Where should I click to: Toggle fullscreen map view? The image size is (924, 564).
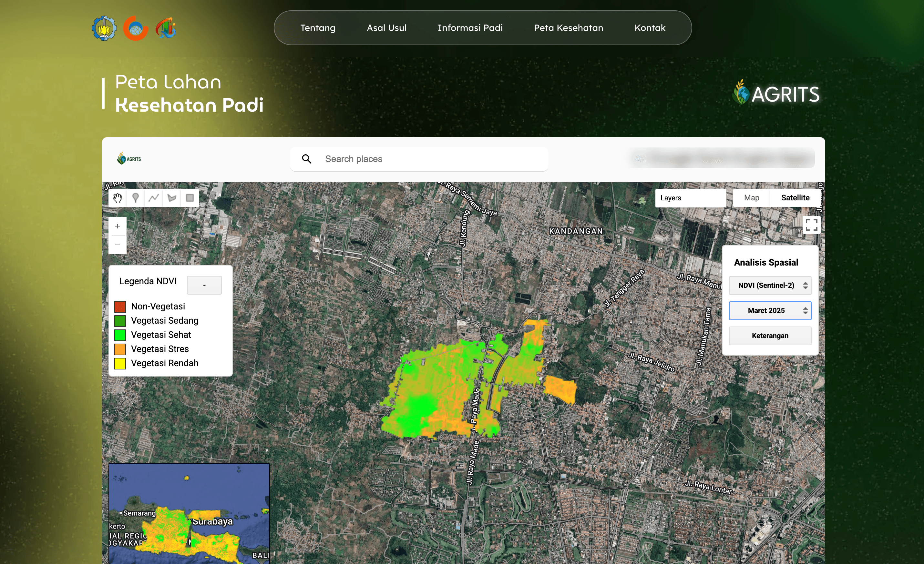click(x=811, y=225)
